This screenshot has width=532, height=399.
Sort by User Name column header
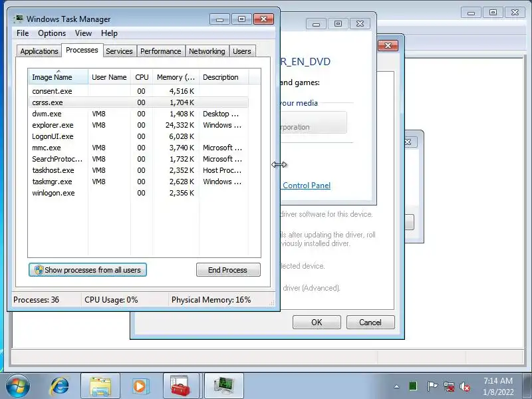pyautogui.click(x=109, y=77)
